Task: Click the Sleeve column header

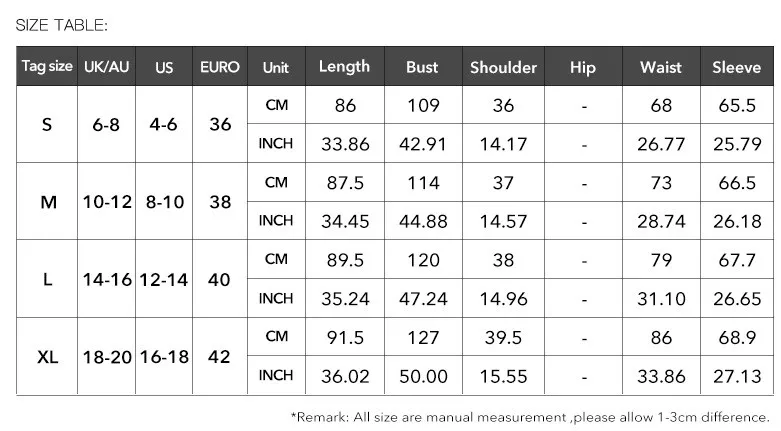Action: pyautogui.click(x=737, y=67)
